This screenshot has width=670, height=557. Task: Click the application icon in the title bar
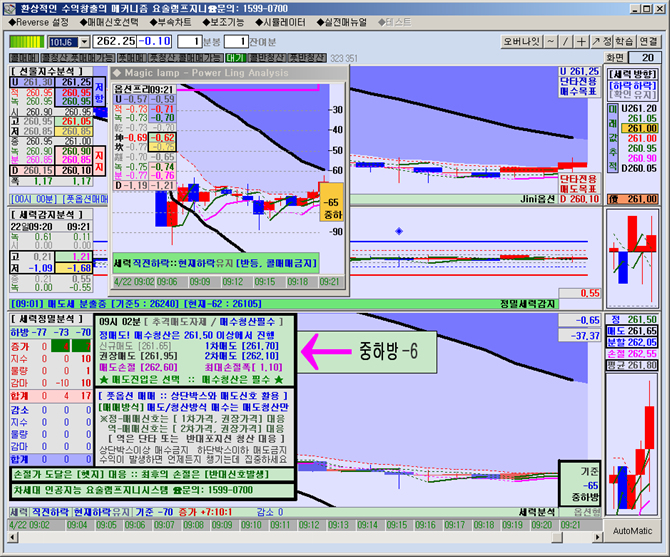pos(10,9)
